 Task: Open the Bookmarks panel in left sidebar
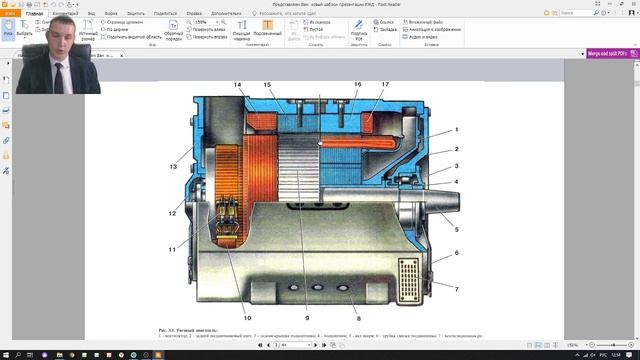pos(6,80)
